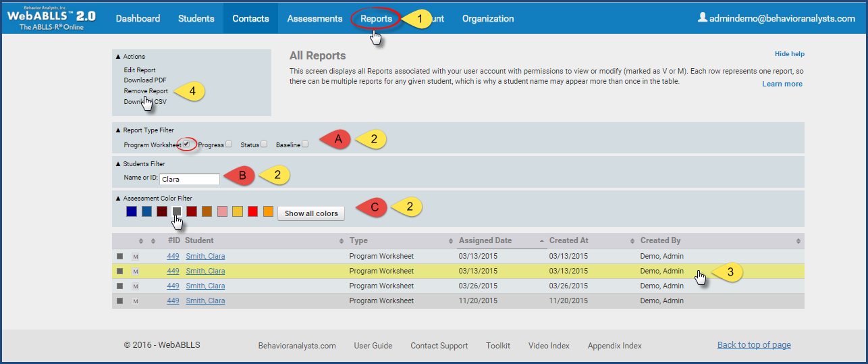Enable the Progress report type checkbox
Viewport: 868px width, 364px height.
229,144
